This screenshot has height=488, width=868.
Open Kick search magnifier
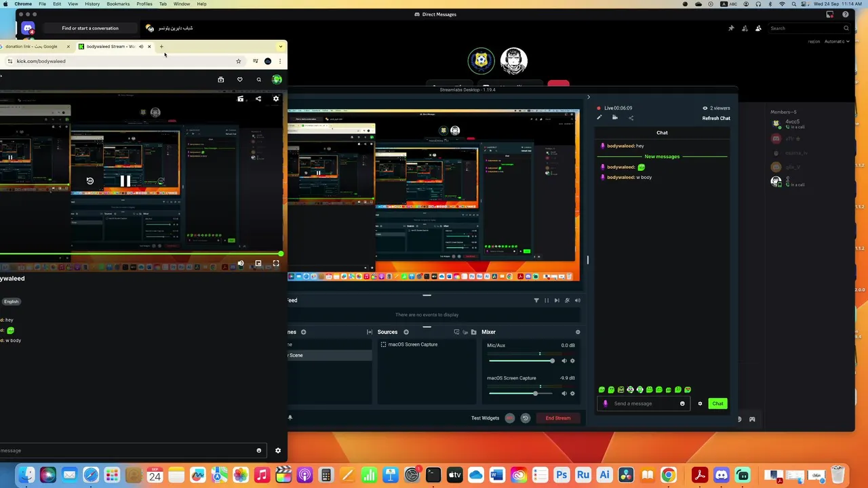click(258, 79)
